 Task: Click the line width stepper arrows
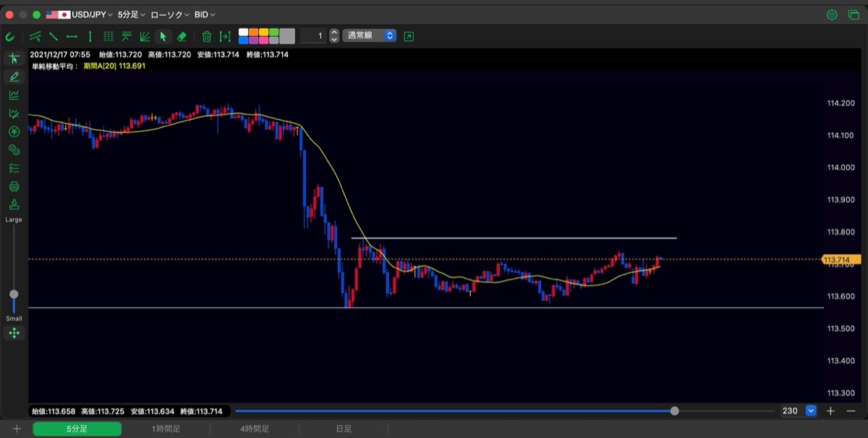(334, 35)
